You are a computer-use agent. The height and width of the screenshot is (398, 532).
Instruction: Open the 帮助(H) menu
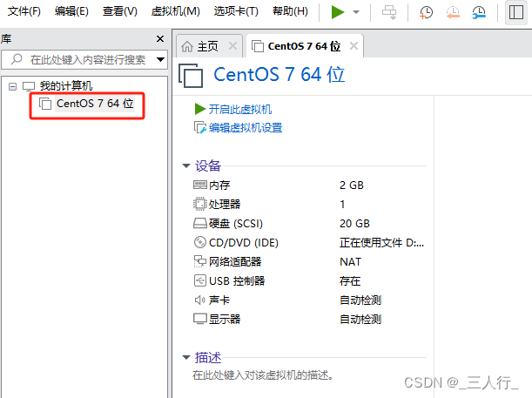(291, 11)
